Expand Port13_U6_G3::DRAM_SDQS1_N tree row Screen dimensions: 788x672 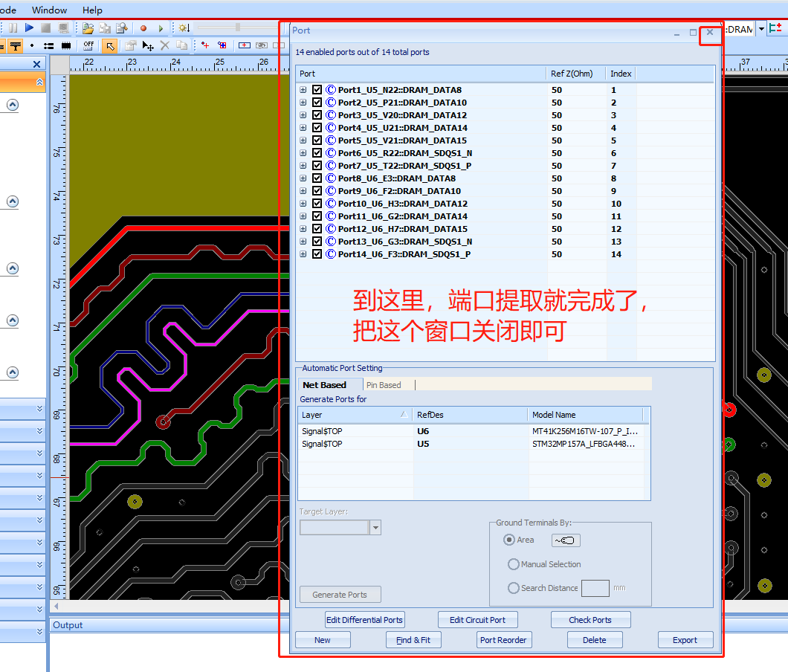coord(303,242)
